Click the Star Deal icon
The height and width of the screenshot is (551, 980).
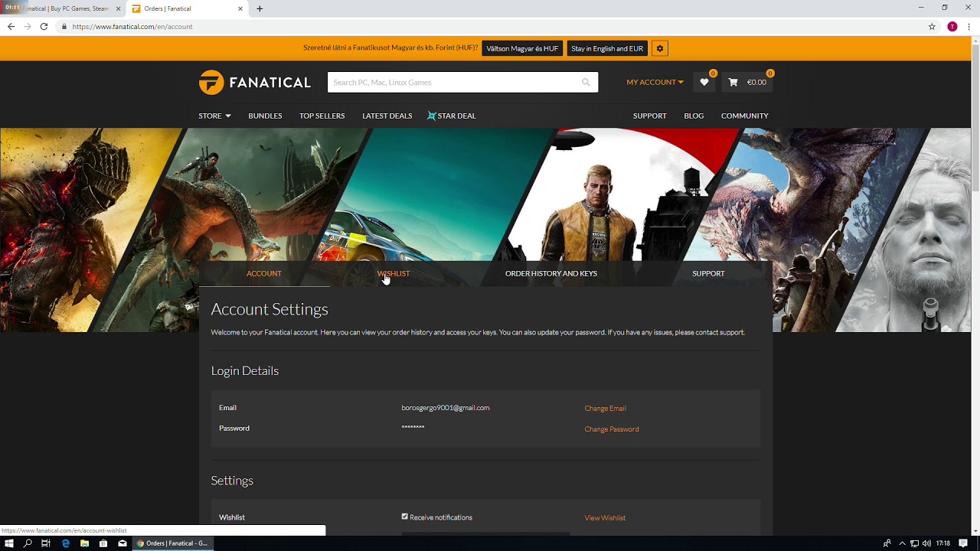(x=432, y=116)
